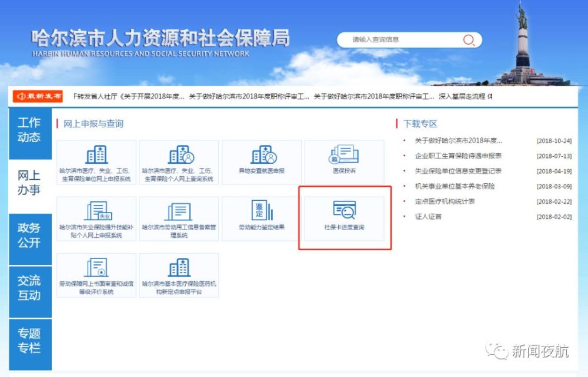Screen dimensions: 588x377
Task: Open 劳动保障网上书面审查和诚信等级评价系统 tile
Action: pyautogui.click(x=96, y=275)
